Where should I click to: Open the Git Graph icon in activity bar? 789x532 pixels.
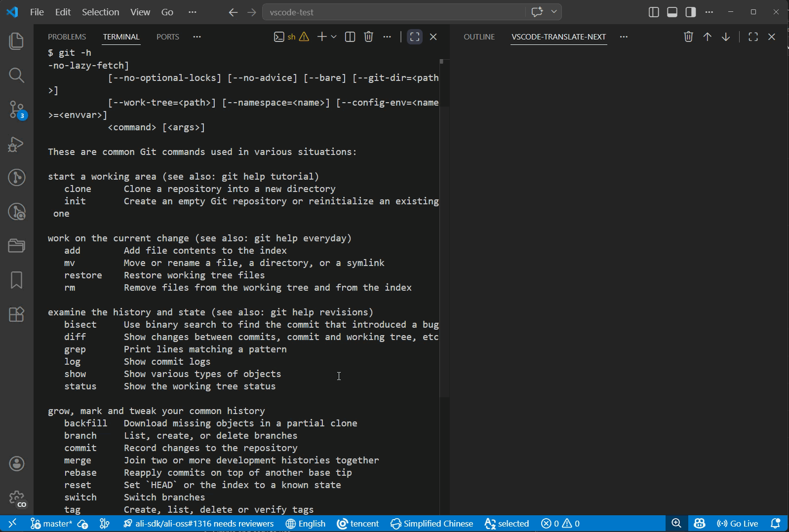tap(16, 177)
